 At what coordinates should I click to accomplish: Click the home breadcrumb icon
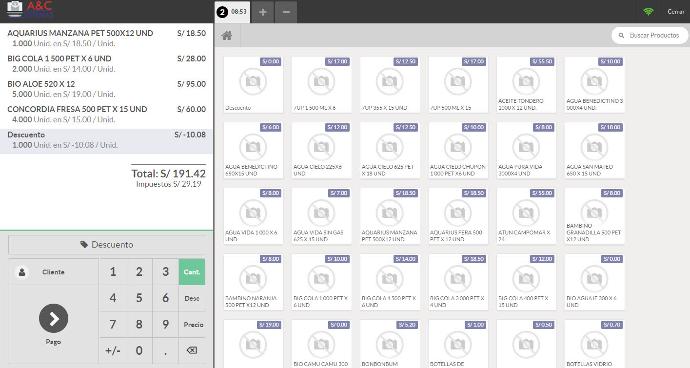click(227, 36)
